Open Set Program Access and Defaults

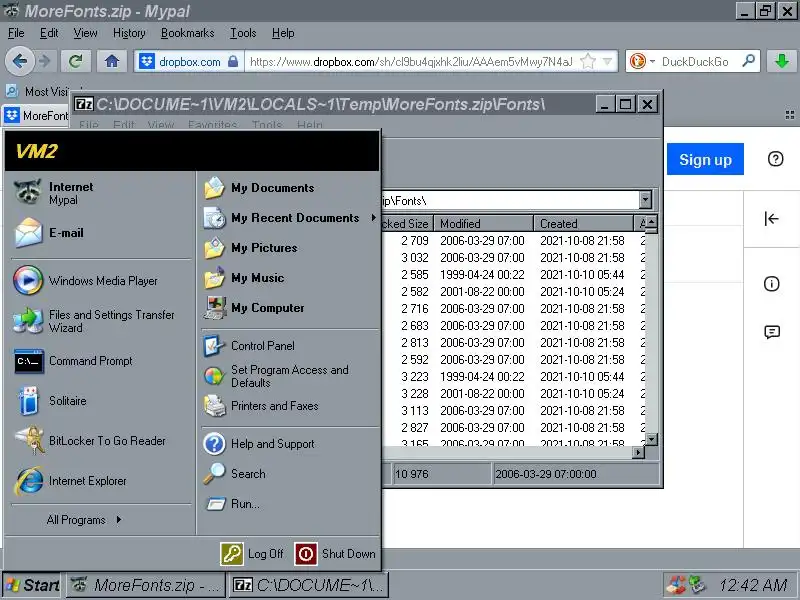[276, 376]
